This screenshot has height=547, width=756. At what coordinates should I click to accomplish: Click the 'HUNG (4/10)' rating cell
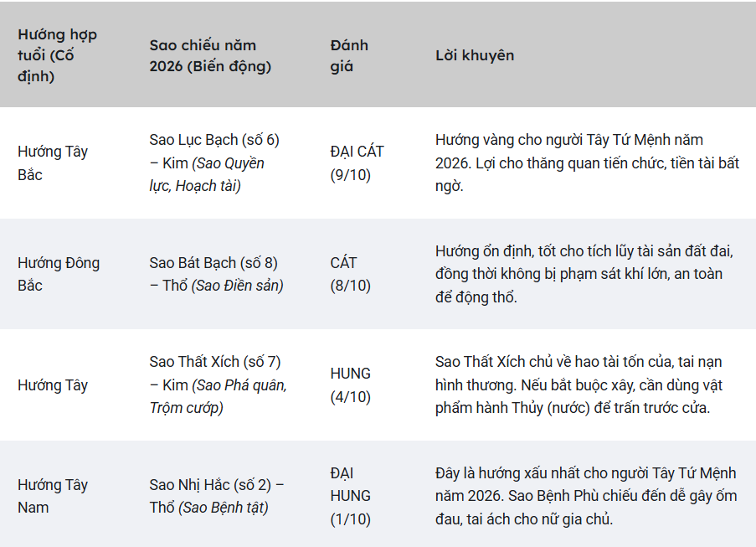pyautogui.click(x=350, y=385)
